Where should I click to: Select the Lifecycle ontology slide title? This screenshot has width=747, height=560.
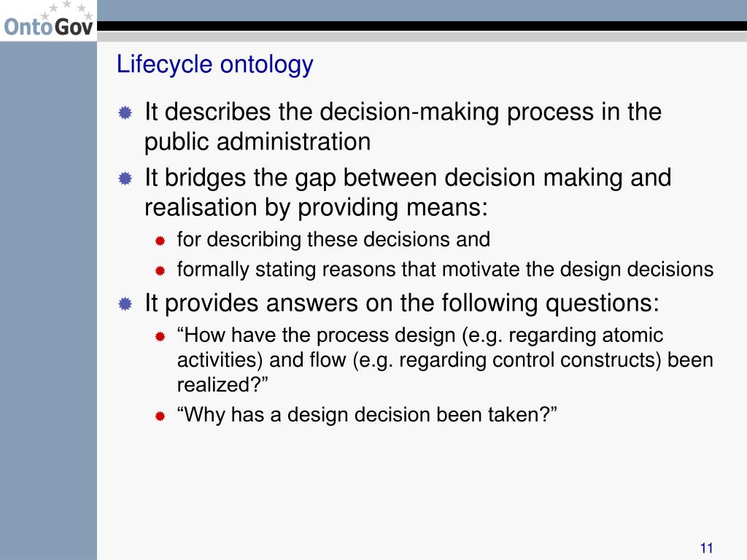[x=215, y=64]
